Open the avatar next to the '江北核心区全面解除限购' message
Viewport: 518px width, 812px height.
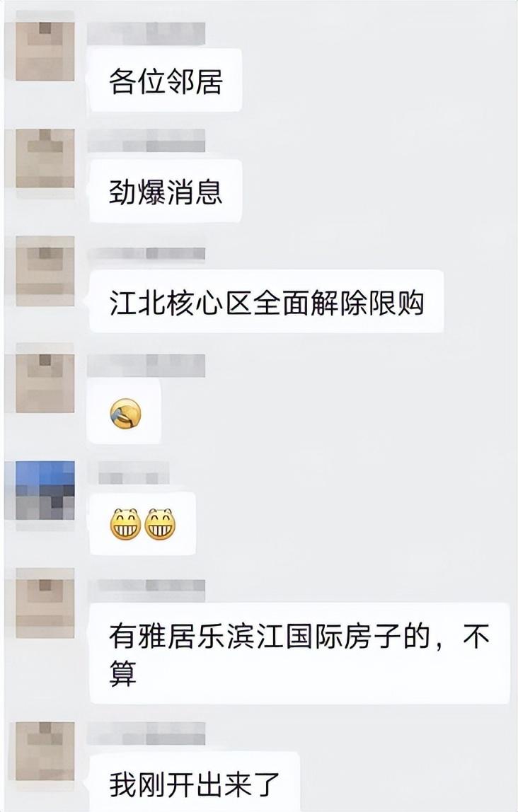coord(45,270)
